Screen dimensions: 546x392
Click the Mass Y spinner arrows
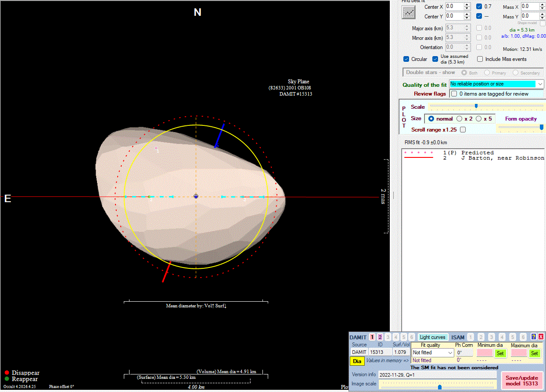click(542, 16)
